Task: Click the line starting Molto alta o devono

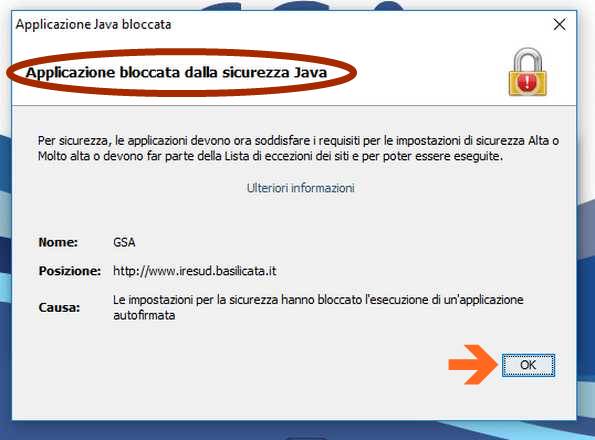Action: click(270, 156)
